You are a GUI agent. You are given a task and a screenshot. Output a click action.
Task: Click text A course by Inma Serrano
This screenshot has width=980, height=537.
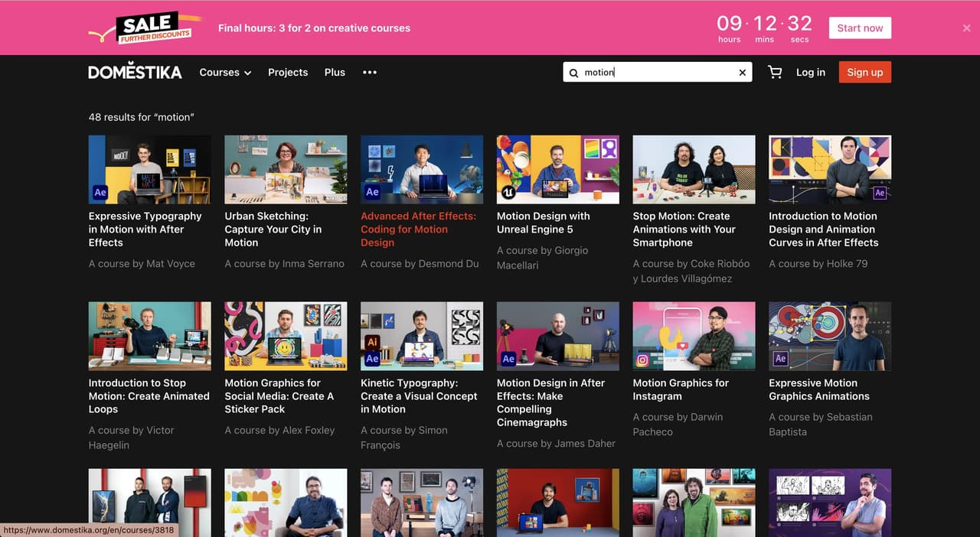[285, 264]
